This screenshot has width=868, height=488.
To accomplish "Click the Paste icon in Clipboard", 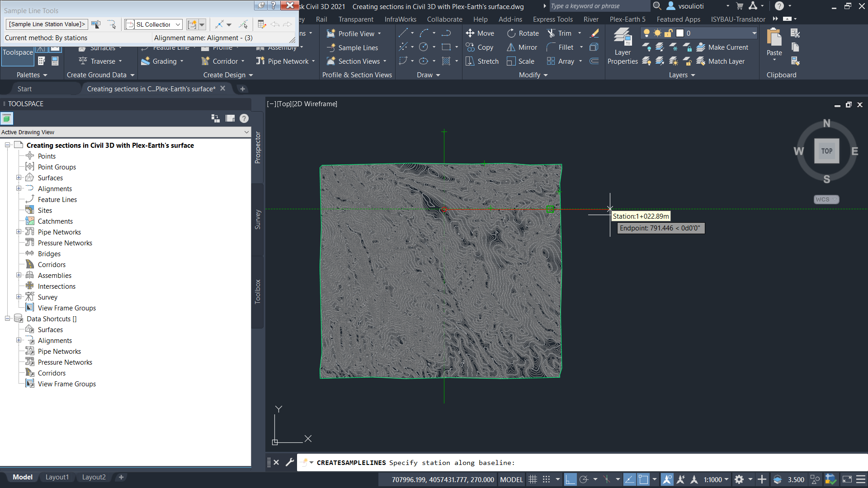I will [774, 37].
